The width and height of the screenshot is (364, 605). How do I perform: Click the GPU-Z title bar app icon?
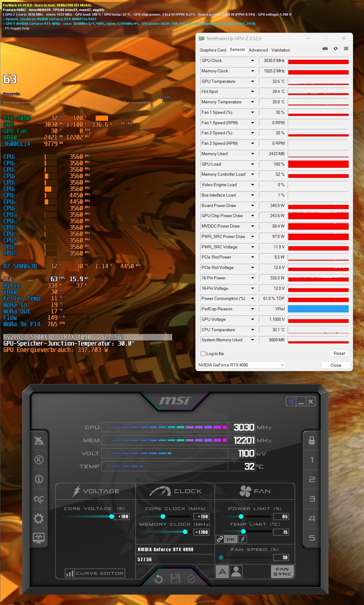(x=201, y=38)
